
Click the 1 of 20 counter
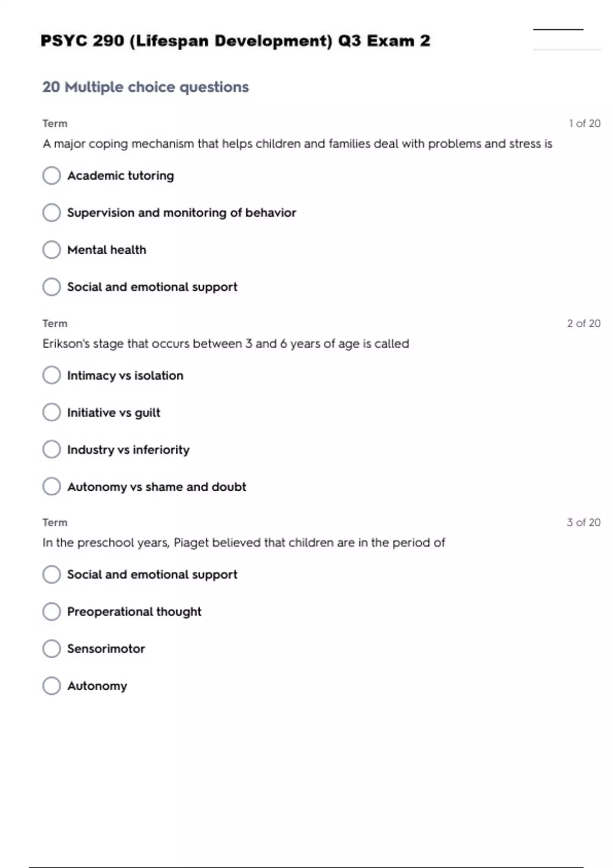click(x=584, y=124)
